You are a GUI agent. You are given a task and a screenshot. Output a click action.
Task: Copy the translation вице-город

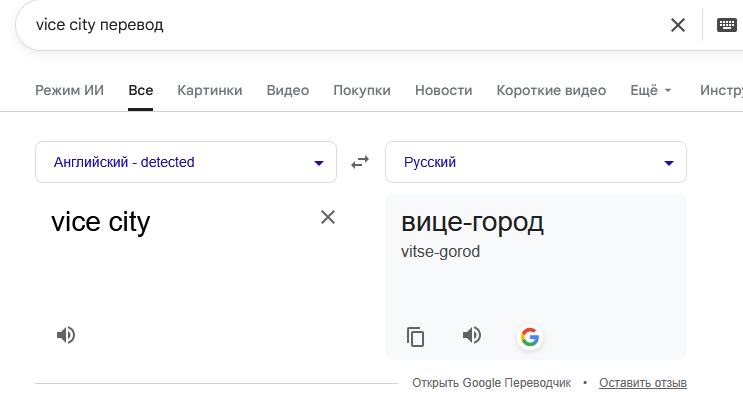(x=416, y=337)
